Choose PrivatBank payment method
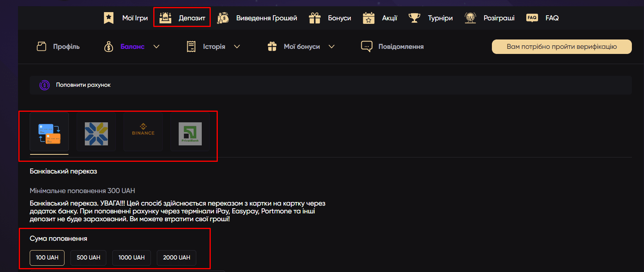The height and width of the screenshot is (272, 644). click(190, 132)
